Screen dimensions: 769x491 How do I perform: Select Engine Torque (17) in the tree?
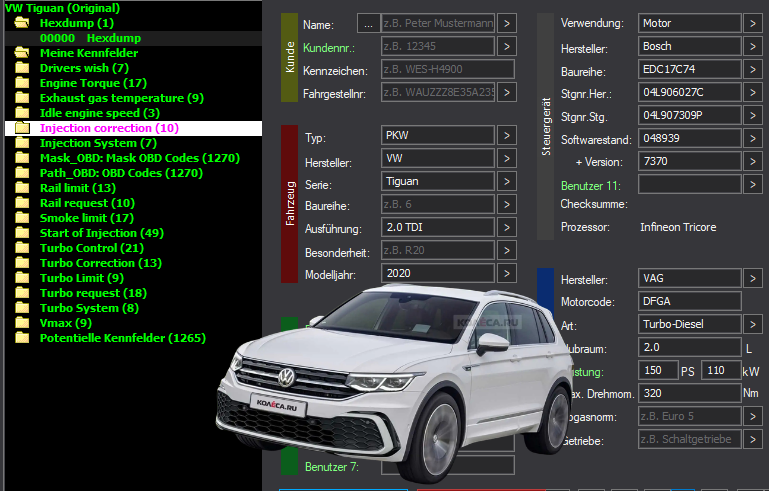93,83
